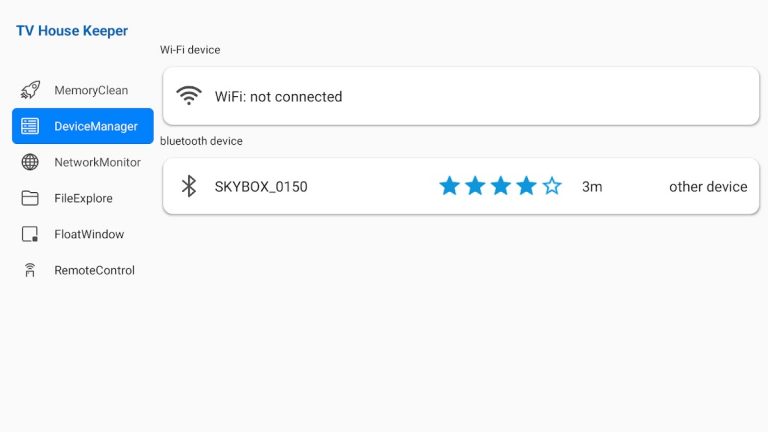
Task: Open the MemoryClean menu item
Action: click(91, 90)
